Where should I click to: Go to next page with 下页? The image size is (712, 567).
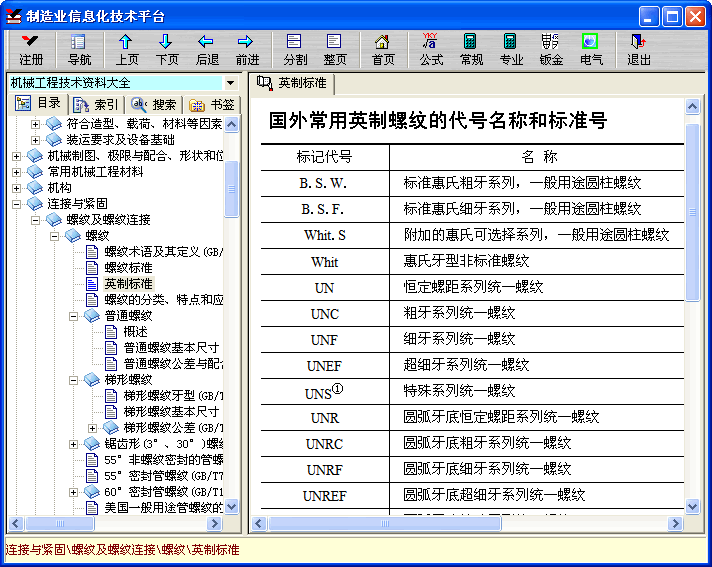pos(167,49)
